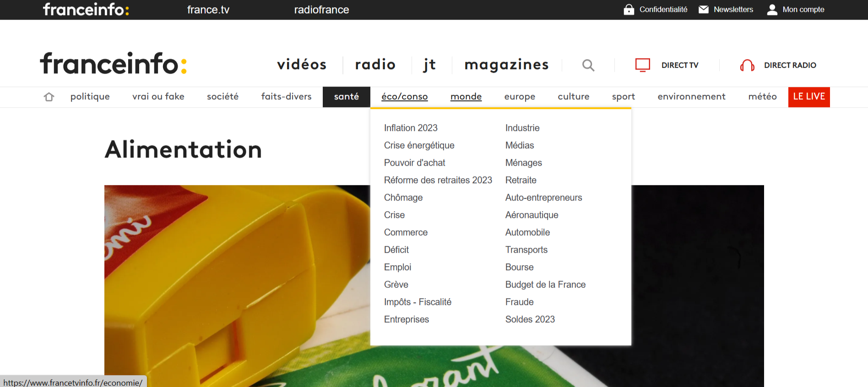Click the large franceinfo: main logo
Viewport: 868px width, 387px height.
tap(114, 63)
